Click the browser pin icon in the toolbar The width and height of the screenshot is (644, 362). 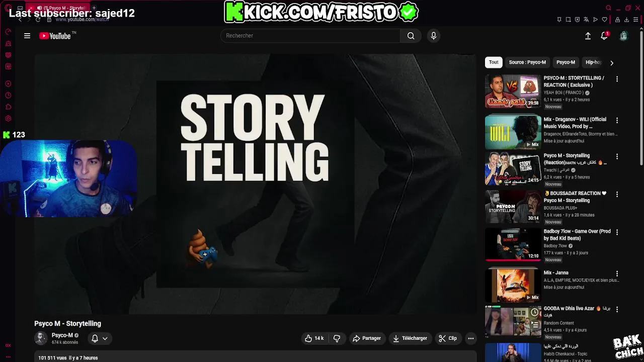coord(559,20)
